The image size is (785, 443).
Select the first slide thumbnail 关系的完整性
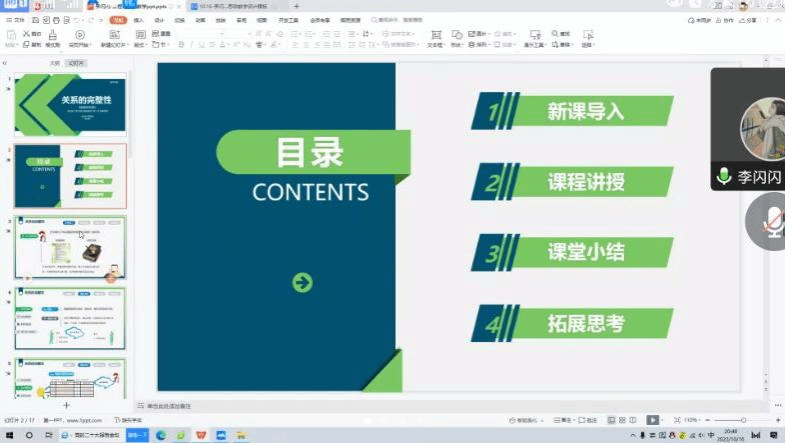pos(70,105)
